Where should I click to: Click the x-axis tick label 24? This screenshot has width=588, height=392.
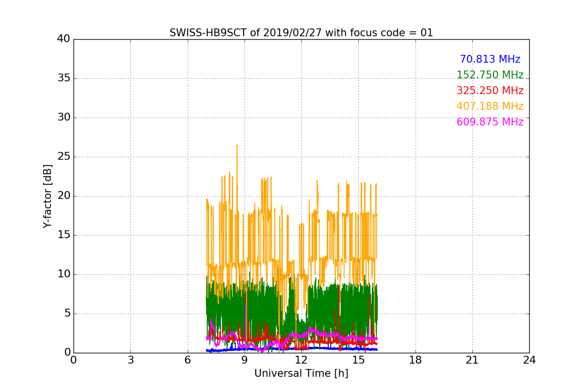[x=529, y=360]
